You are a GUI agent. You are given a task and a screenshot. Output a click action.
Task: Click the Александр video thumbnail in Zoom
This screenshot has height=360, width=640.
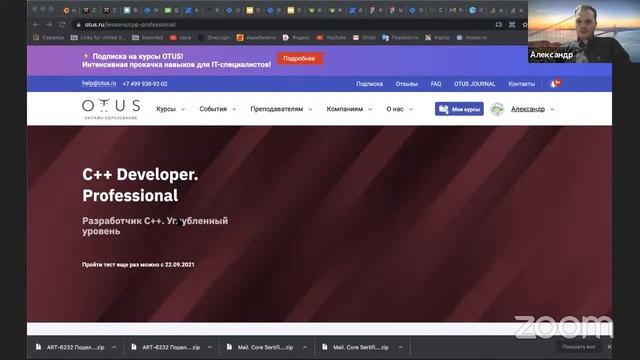point(584,31)
